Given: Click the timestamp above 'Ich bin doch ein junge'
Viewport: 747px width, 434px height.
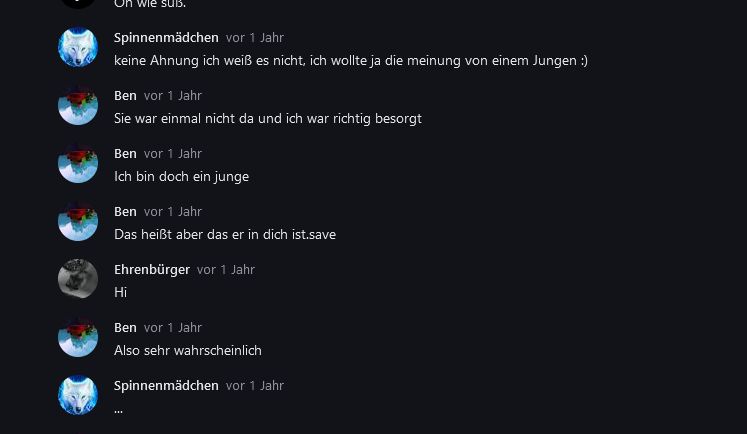Looking at the screenshot, I should point(173,154).
